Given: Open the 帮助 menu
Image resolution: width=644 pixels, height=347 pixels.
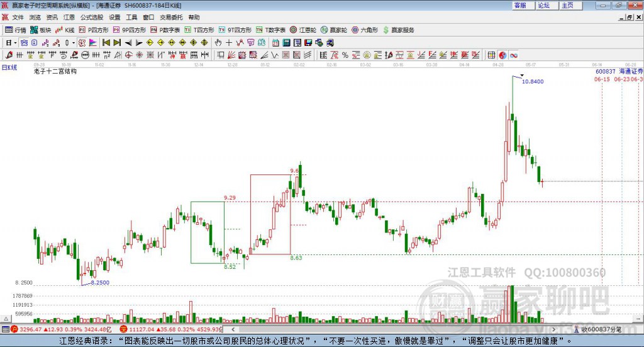Looking at the screenshot, I should point(194,17).
